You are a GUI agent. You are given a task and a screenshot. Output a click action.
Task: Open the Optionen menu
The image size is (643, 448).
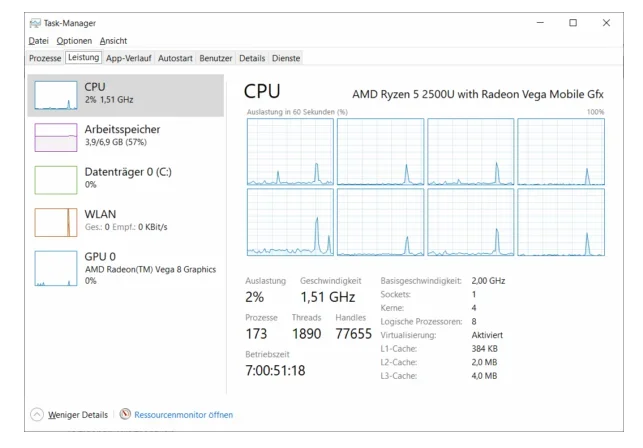[x=74, y=41]
